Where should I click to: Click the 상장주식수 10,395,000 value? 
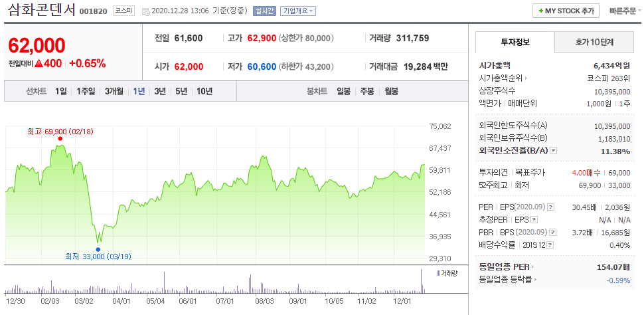612,91
